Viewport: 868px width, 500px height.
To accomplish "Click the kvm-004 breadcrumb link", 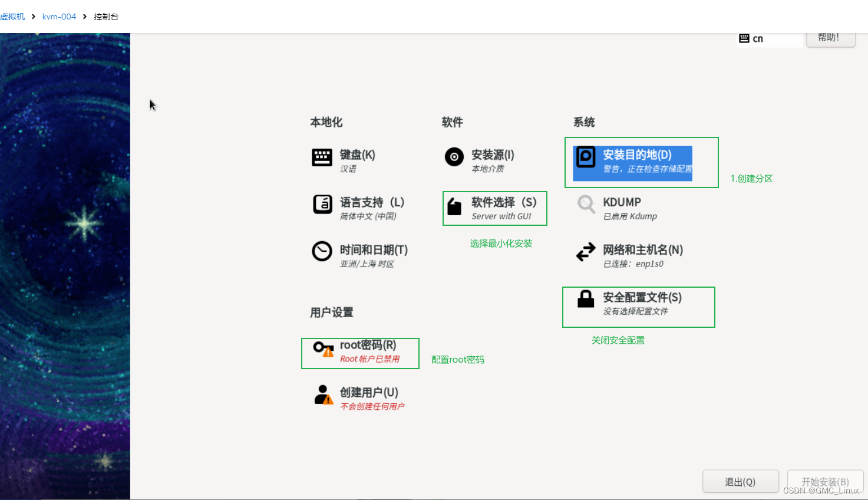I will coord(59,17).
